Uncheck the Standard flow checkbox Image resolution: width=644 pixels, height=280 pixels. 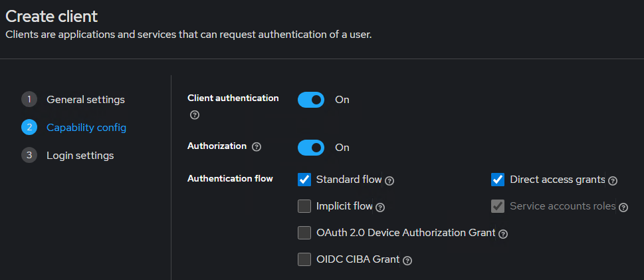304,180
